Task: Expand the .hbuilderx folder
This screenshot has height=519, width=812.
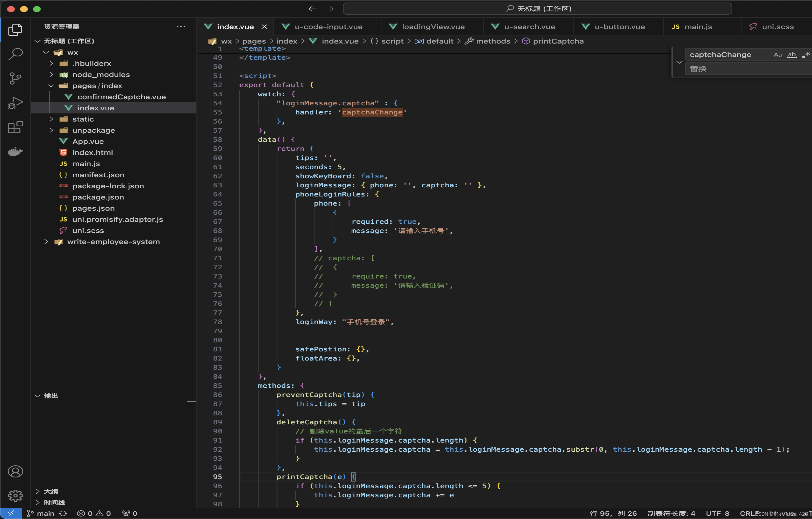Action: click(51, 63)
